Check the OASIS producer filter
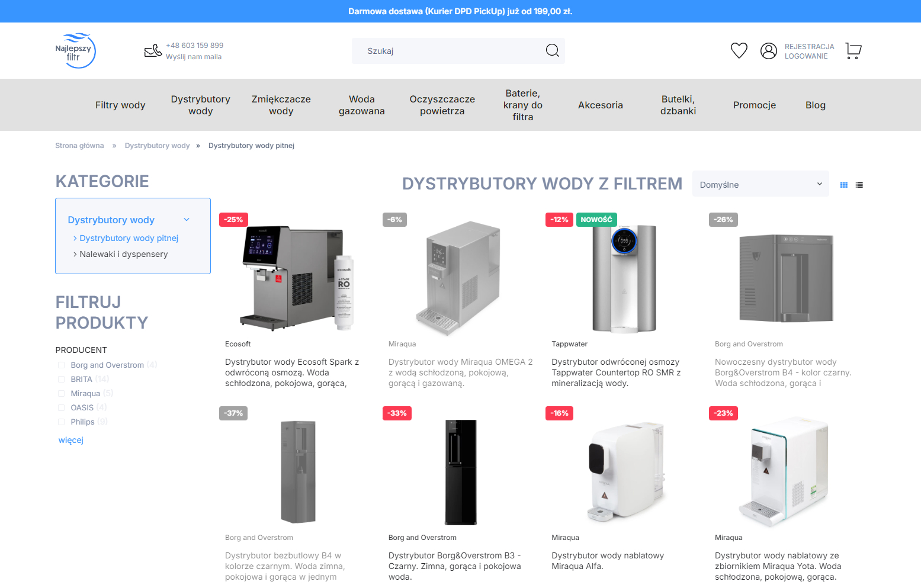 click(x=61, y=408)
